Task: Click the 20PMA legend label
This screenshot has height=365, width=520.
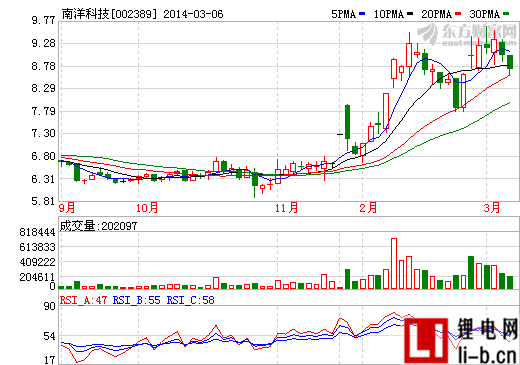Action: click(437, 14)
